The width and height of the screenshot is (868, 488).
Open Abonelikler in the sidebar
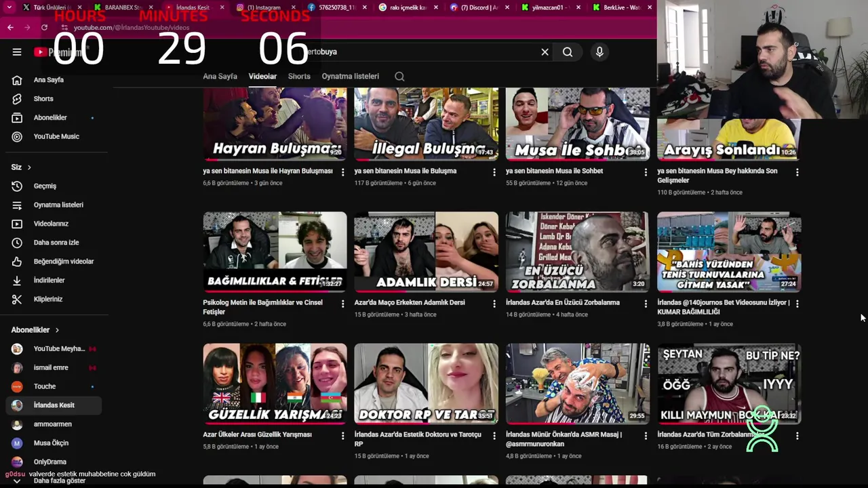click(x=51, y=118)
